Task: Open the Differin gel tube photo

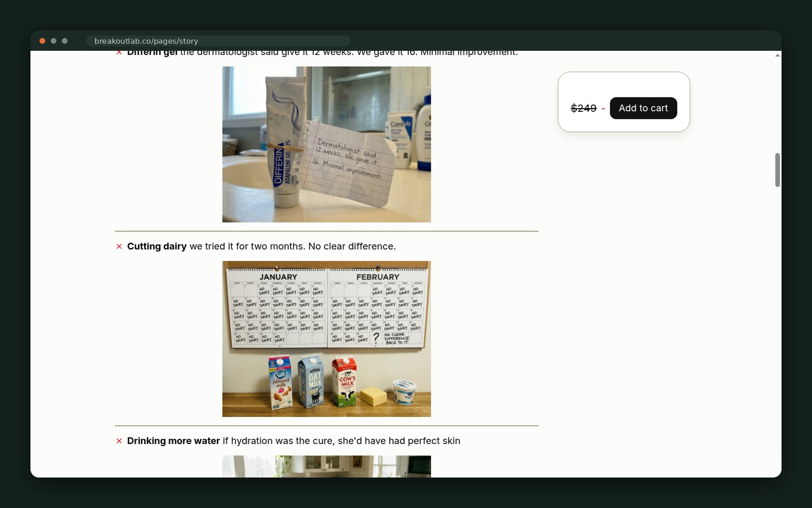Action: [x=326, y=144]
